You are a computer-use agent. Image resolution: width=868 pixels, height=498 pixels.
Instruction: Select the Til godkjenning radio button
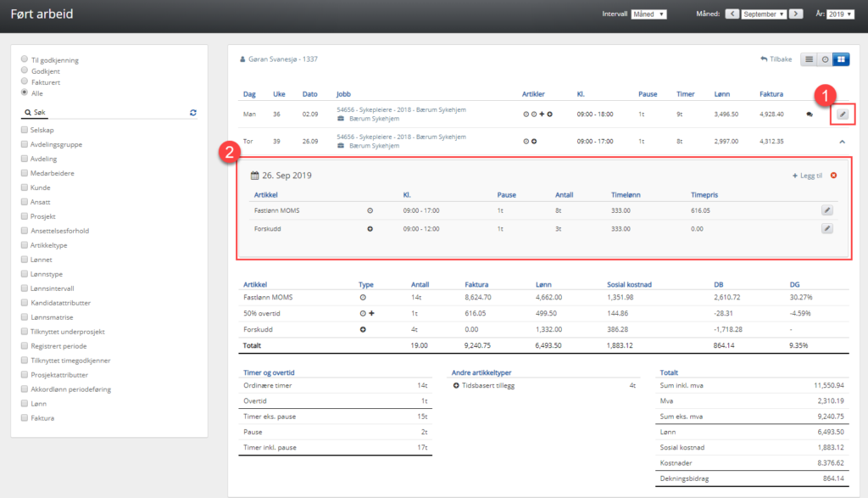25,60
